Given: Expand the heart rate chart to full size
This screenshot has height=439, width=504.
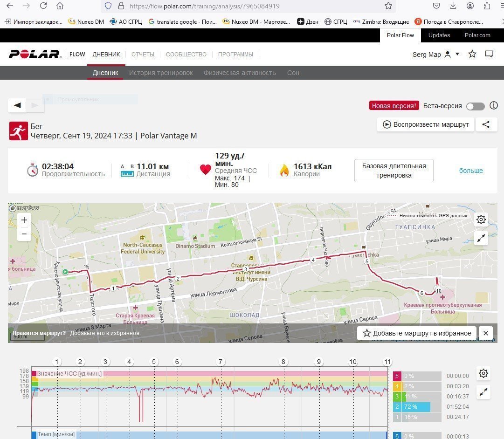Looking at the screenshot, I should tap(483, 392).
